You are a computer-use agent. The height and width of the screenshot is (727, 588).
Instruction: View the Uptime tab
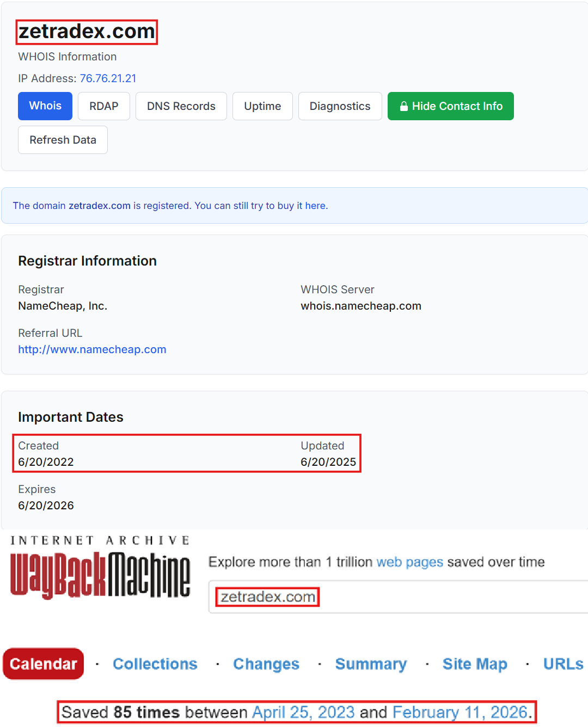click(x=262, y=106)
